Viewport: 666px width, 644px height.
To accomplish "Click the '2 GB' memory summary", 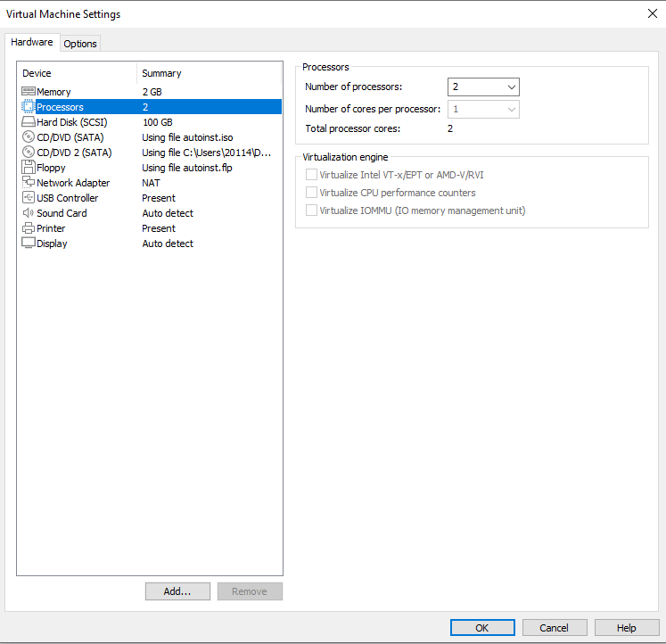I will point(152,92).
